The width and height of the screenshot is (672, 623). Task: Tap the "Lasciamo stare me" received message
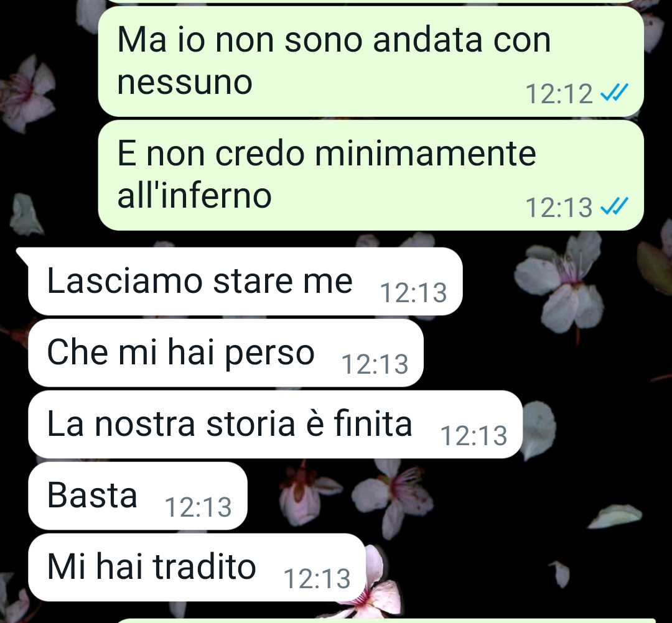(x=245, y=281)
